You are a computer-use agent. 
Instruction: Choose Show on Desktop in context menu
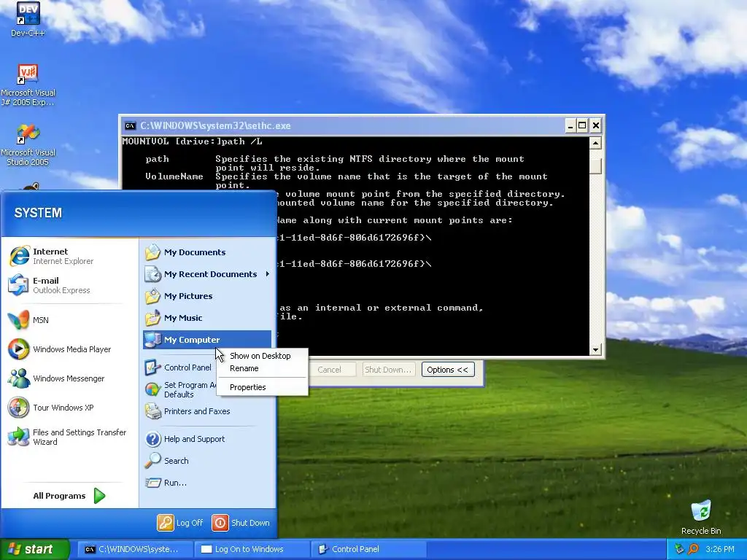(x=262, y=356)
